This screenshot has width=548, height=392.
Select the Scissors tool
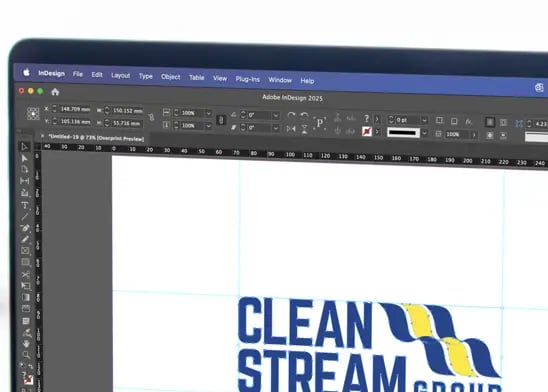click(26, 275)
